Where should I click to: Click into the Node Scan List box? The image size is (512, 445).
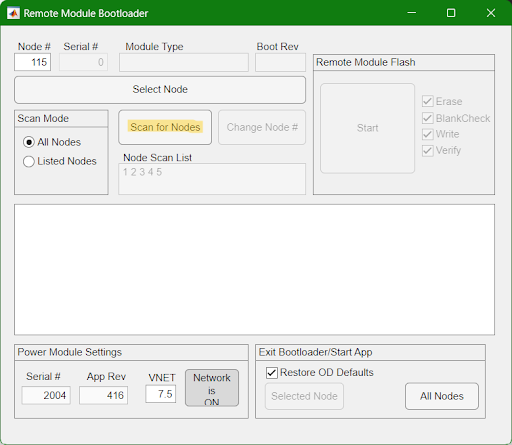pyautogui.click(x=212, y=179)
